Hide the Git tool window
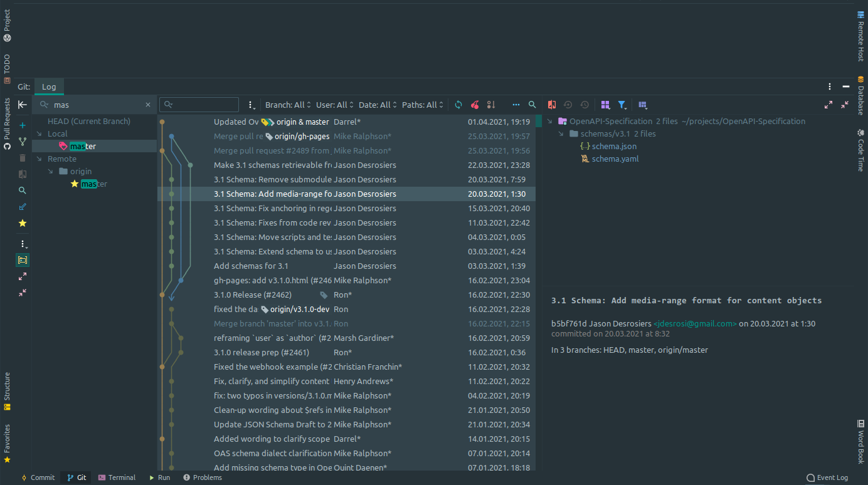 tap(846, 86)
